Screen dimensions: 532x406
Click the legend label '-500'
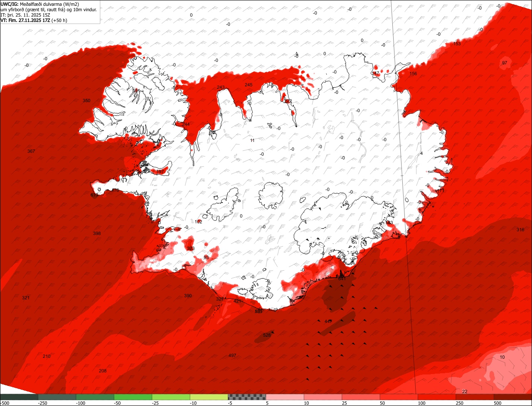(5, 403)
